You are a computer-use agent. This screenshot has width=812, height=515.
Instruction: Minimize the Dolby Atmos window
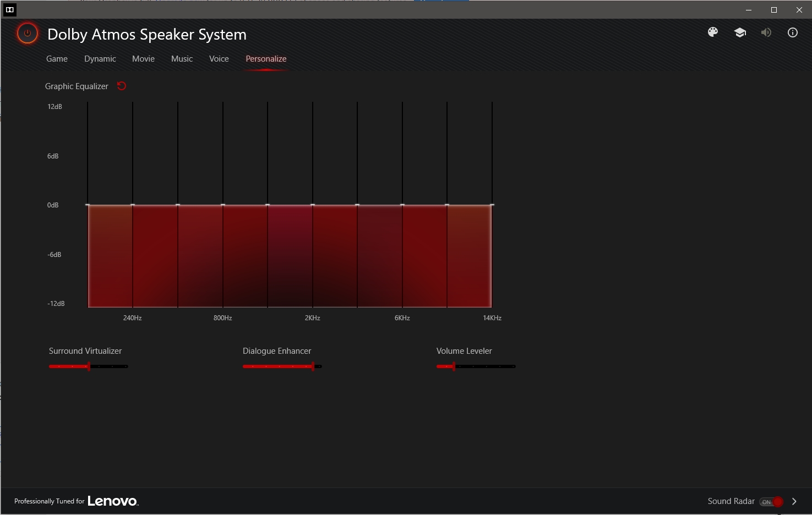[749, 10]
